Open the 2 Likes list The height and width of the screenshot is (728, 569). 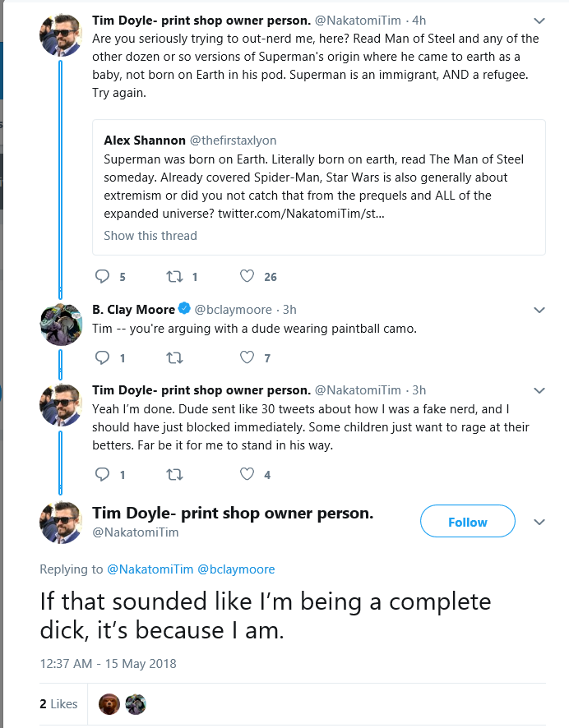(x=58, y=704)
